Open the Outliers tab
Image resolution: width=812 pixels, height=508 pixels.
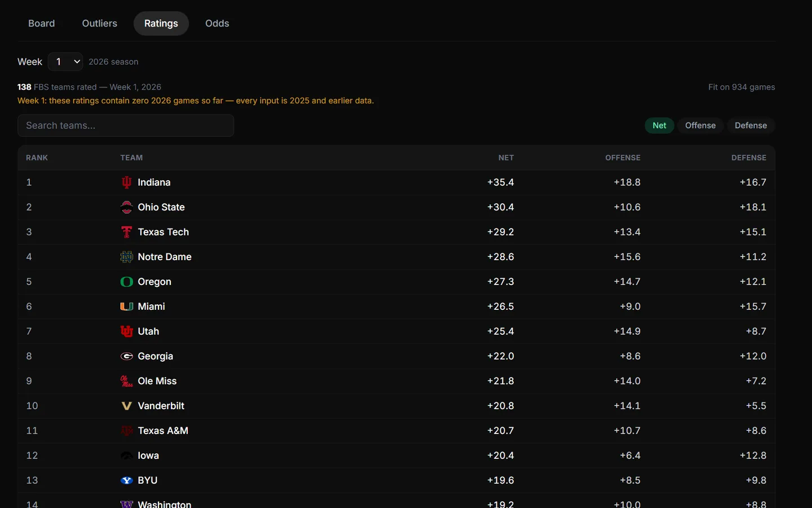pyautogui.click(x=100, y=23)
